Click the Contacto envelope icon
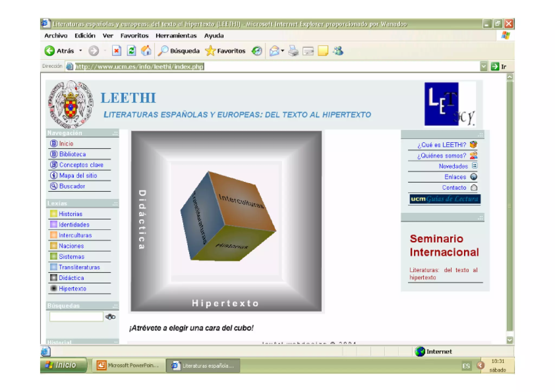Image resolution: width=555 pixels, height=392 pixels. 474,187
